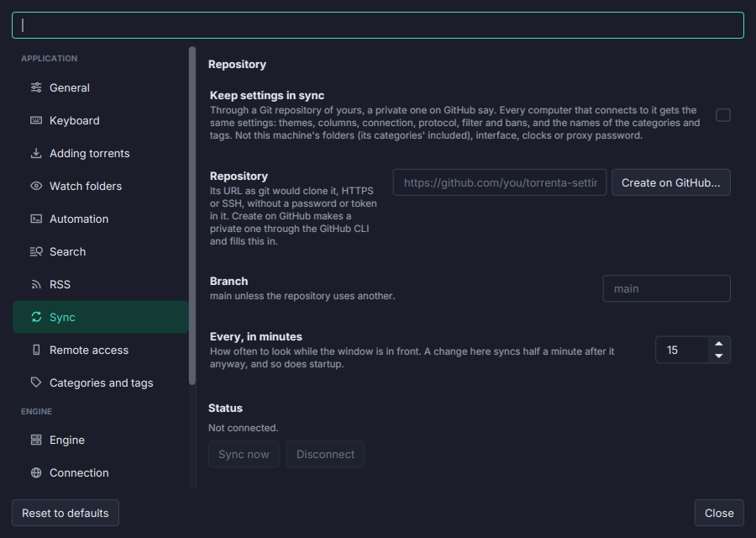Click the Remote access phone icon

36,350
